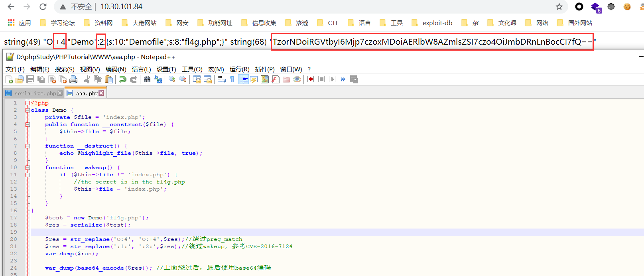The height and width of the screenshot is (276, 644).
Task: Toggle show all characters pilcrow icon
Action: coord(232,79)
